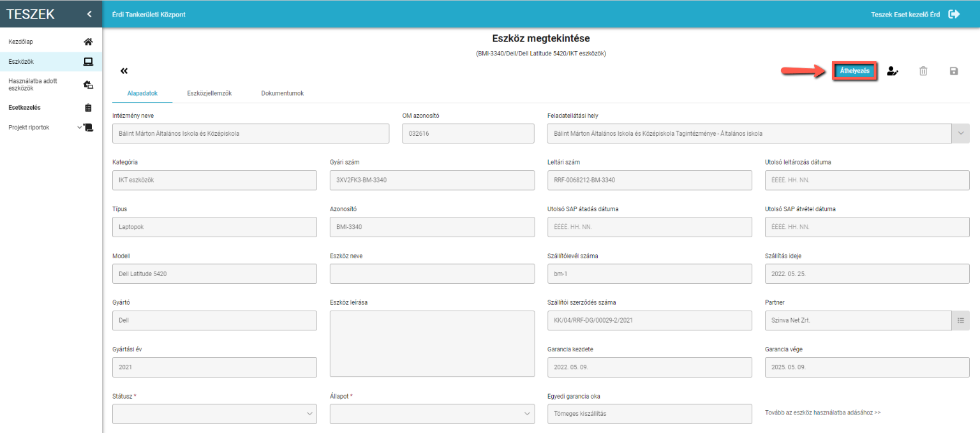The height and width of the screenshot is (433, 980).
Task: Click the Utolsó leltározás dátuma field
Action: pos(867,180)
